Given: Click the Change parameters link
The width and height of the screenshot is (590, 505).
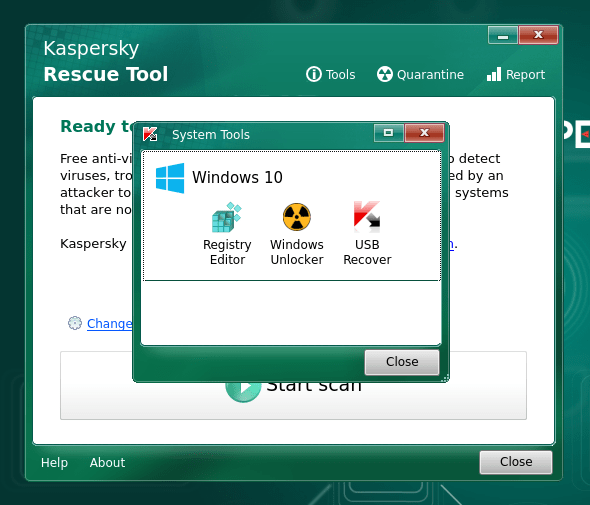Looking at the screenshot, I should [x=109, y=324].
